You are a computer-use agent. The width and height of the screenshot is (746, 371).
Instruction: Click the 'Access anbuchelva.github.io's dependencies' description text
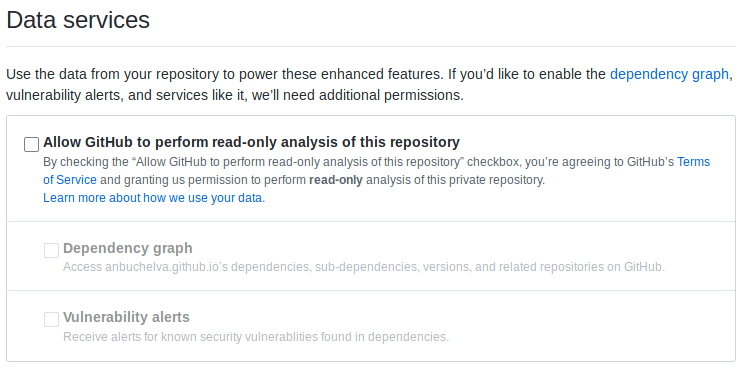(187, 267)
